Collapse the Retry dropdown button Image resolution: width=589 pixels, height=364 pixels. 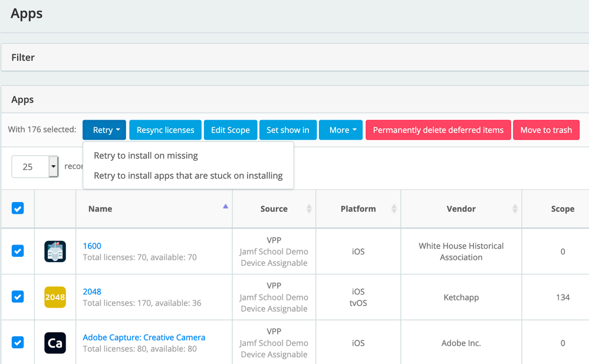point(104,130)
